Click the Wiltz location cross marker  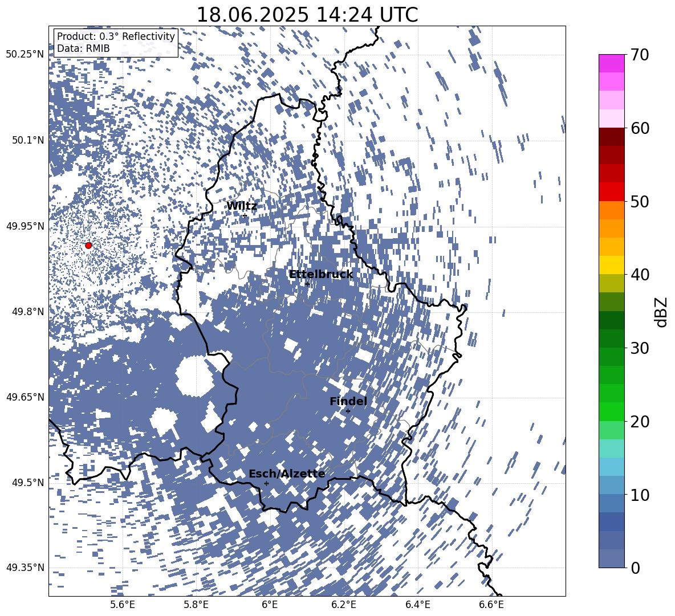pos(245,215)
